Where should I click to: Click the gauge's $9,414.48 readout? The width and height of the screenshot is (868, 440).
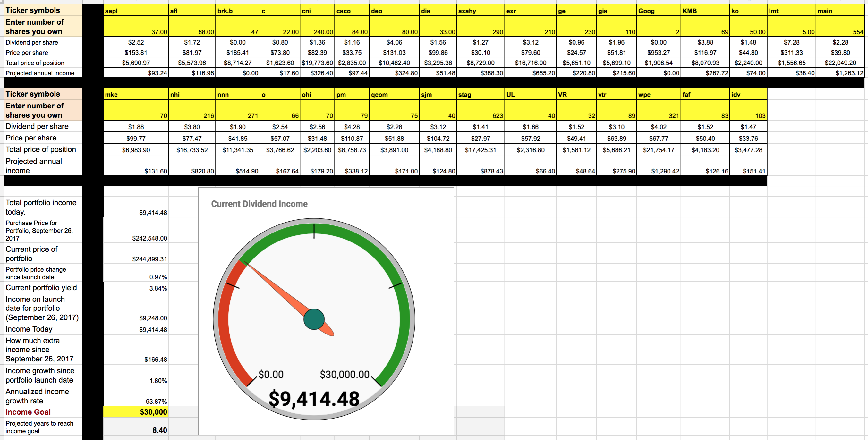point(314,399)
